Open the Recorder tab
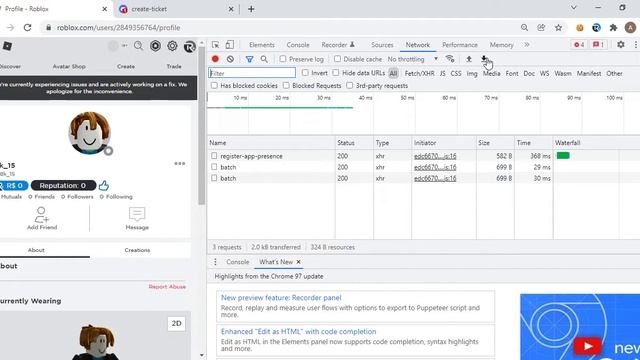Image resolution: width=640 pixels, height=360 pixels. [338, 45]
